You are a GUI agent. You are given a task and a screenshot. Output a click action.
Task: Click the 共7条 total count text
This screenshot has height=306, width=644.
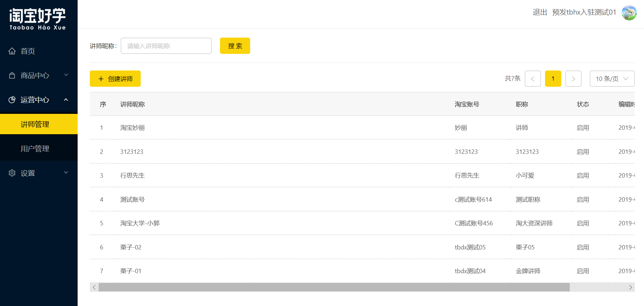point(512,79)
